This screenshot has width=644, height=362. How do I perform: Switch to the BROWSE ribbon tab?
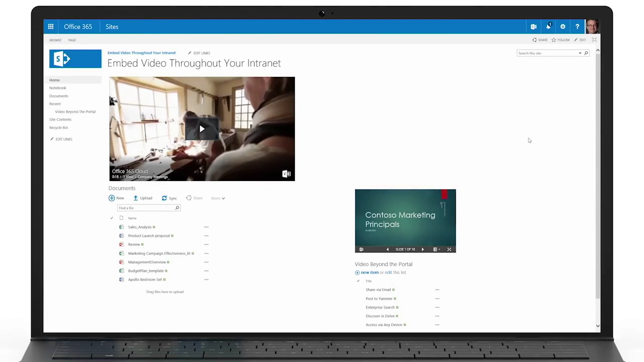55,40
